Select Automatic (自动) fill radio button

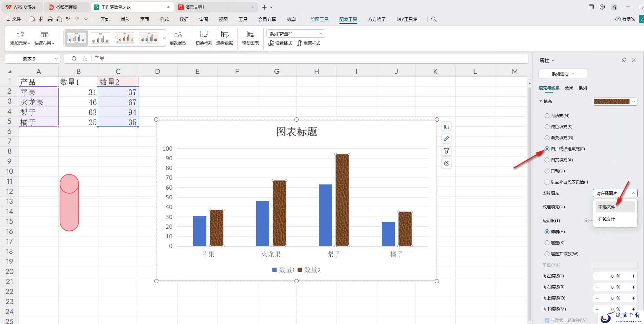point(547,171)
